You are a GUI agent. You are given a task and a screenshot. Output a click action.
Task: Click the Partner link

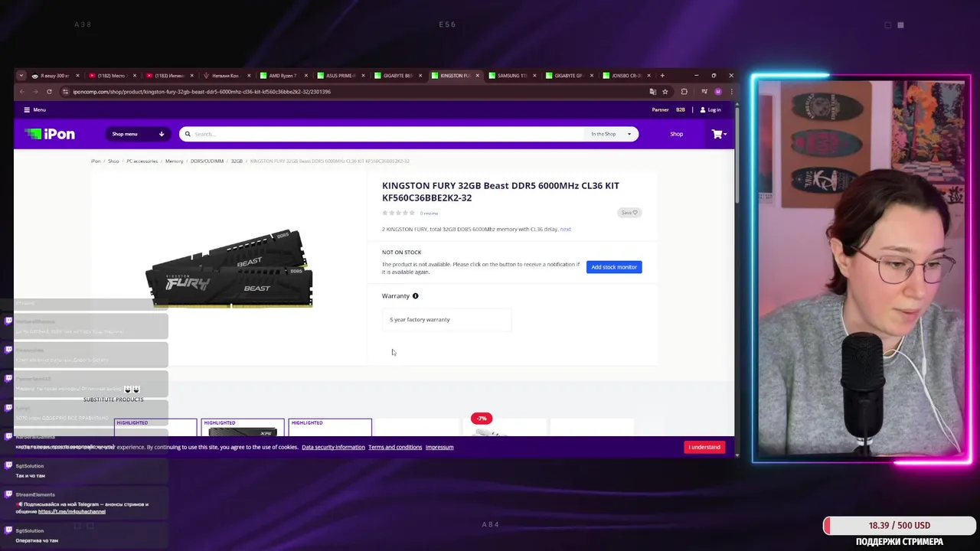pyautogui.click(x=660, y=109)
